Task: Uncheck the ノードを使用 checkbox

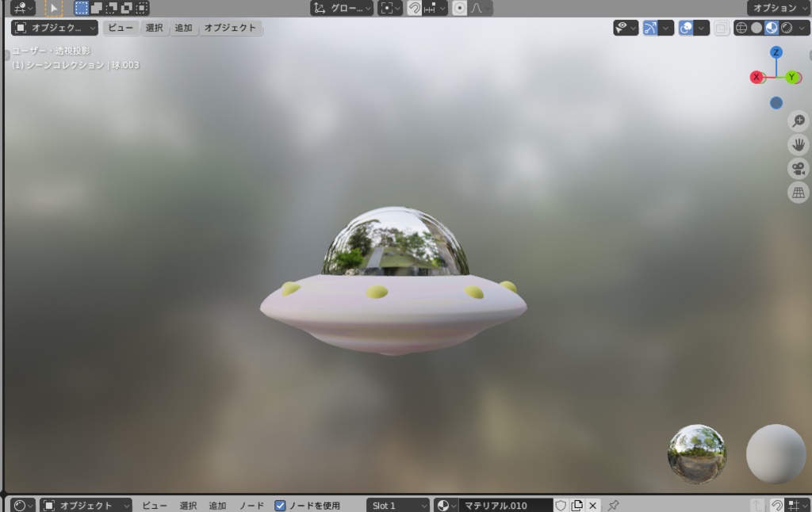Action: pos(281,505)
